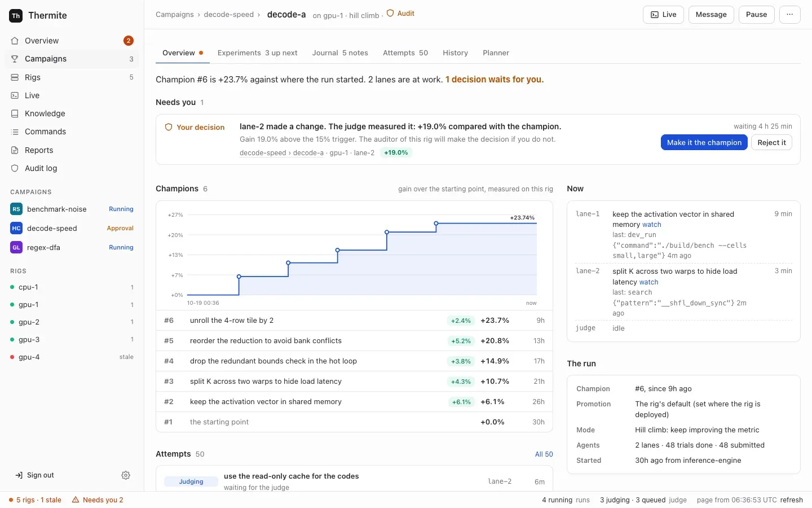Open the more options ellipsis button
The height and width of the screenshot is (508, 812).
click(x=789, y=15)
